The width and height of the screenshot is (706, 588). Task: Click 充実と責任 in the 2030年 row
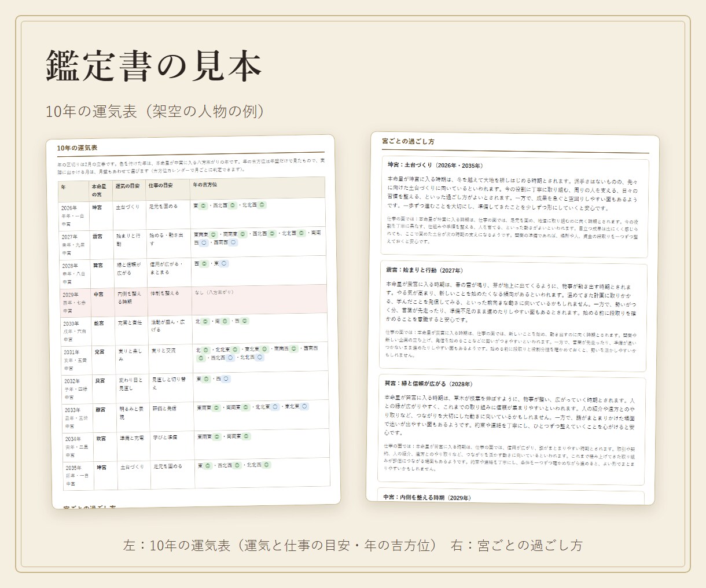pyautogui.click(x=130, y=322)
